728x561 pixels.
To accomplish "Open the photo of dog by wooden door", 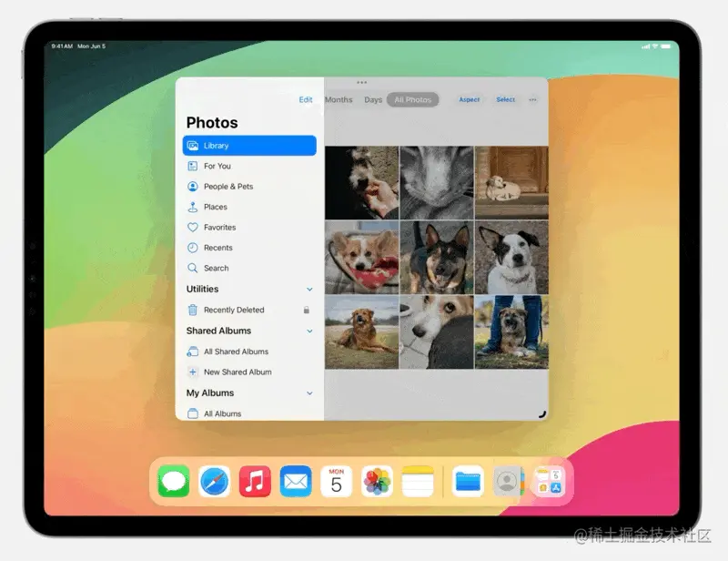I will pyautogui.click(x=511, y=183).
